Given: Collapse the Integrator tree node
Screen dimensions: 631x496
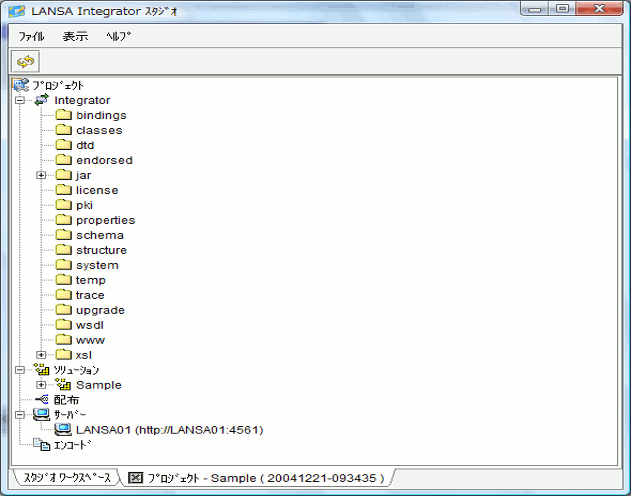Looking at the screenshot, I should tap(19, 100).
